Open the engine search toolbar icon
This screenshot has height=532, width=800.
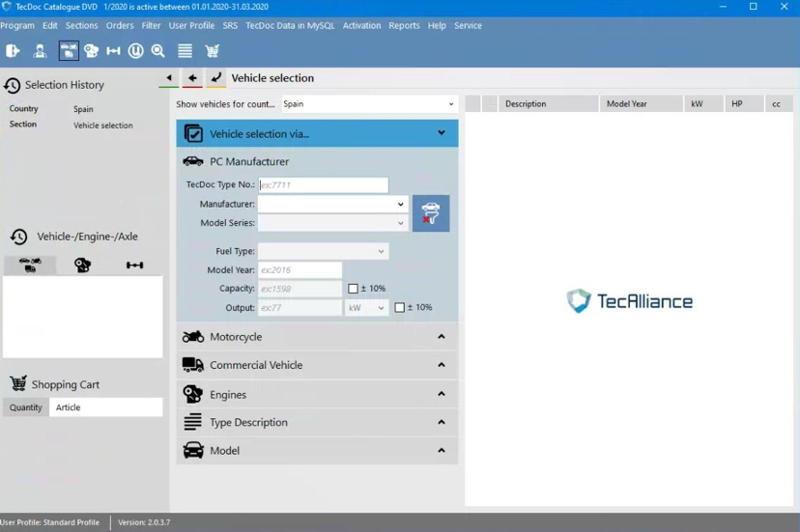(92, 50)
